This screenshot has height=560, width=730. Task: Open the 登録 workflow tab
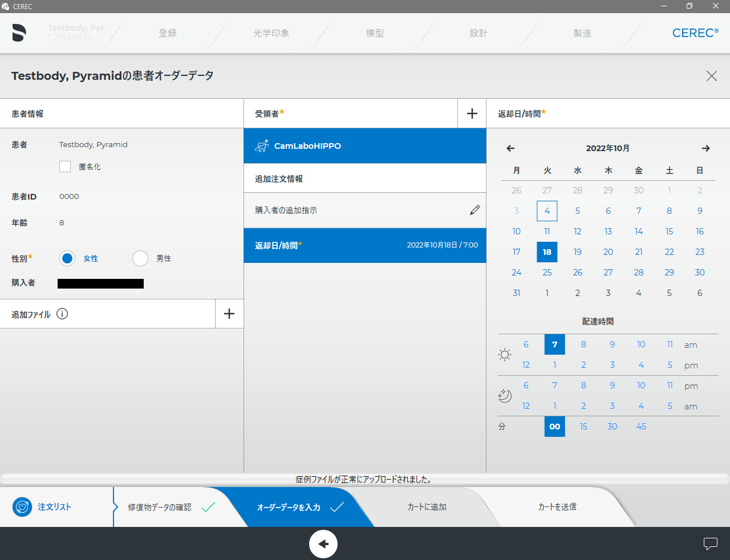click(x=168, y=33)
